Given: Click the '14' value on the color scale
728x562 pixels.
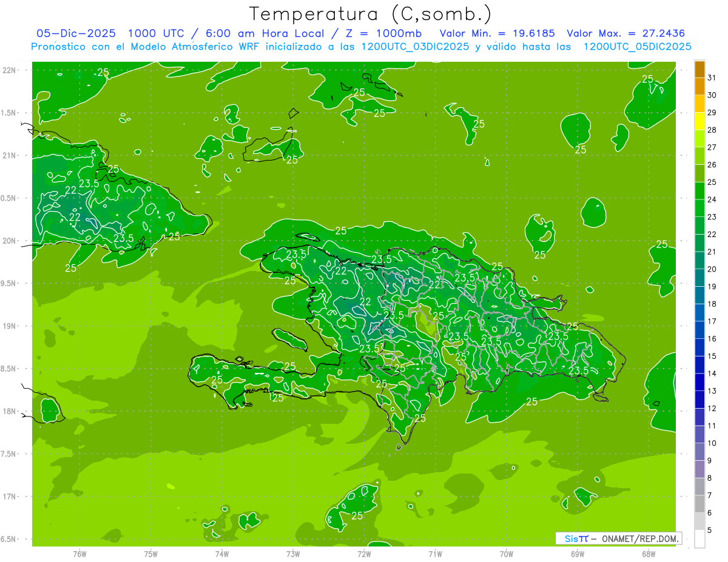Looking at the screenshot, I should [x=712, y=373].
